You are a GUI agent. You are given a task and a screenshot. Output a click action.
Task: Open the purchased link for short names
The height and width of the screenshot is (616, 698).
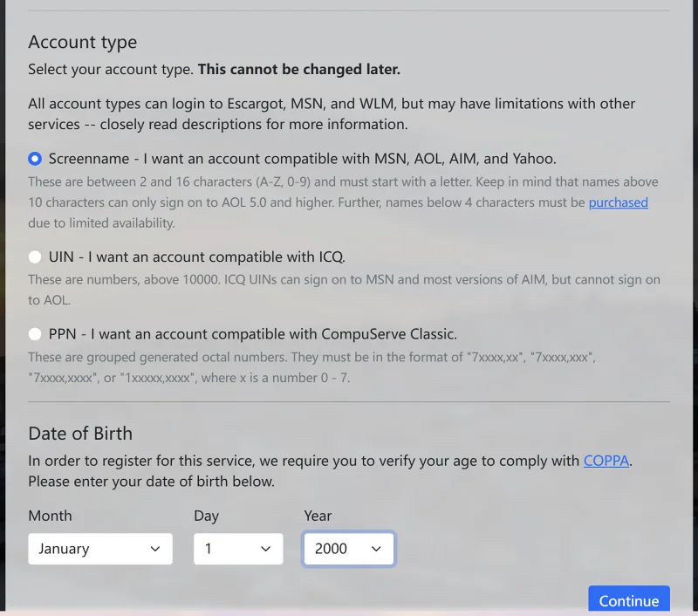[x=619, y=202]
